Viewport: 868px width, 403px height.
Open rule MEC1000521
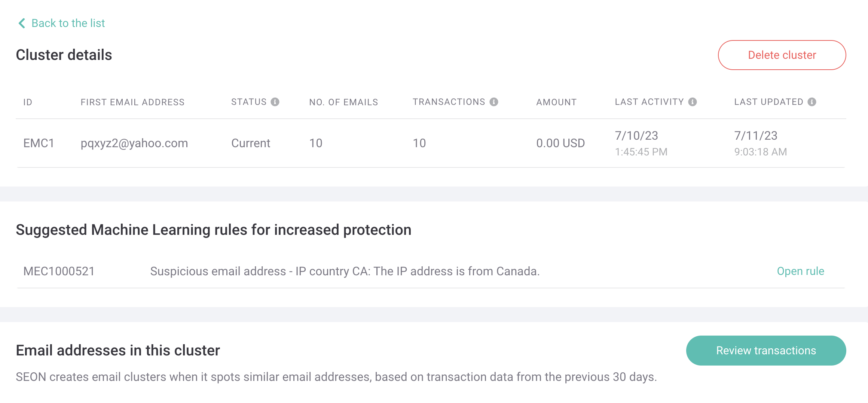[x=800, y=271]
